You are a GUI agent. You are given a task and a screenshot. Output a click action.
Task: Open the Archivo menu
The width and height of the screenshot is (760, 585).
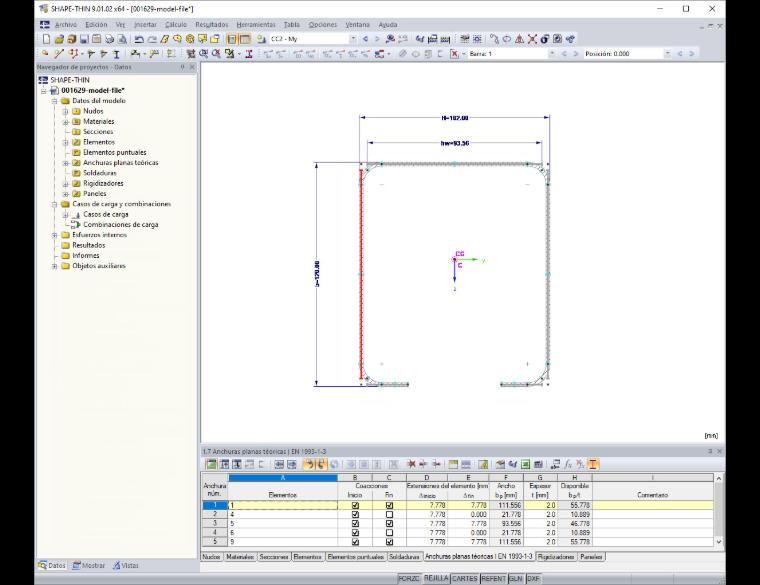(x=65, y=25)
